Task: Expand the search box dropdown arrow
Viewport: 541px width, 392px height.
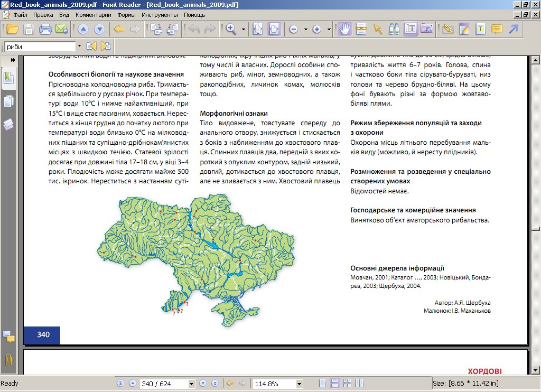Action: (x=79, y=46)
